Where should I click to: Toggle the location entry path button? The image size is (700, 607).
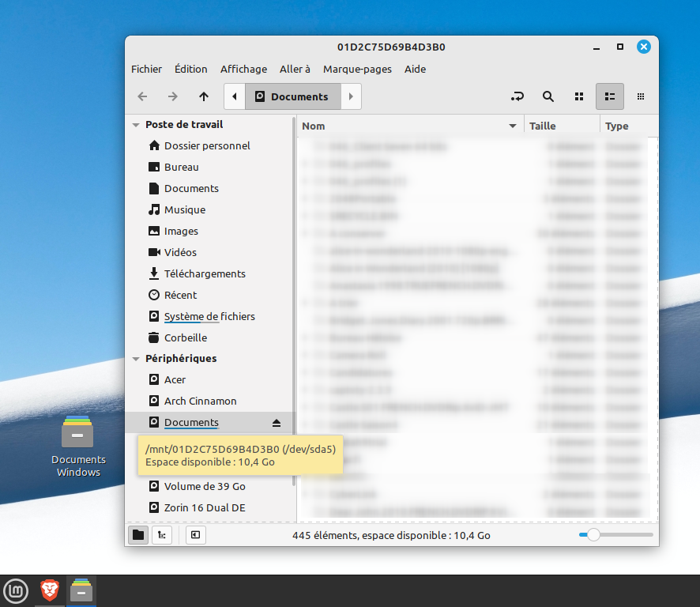point(517,96)
